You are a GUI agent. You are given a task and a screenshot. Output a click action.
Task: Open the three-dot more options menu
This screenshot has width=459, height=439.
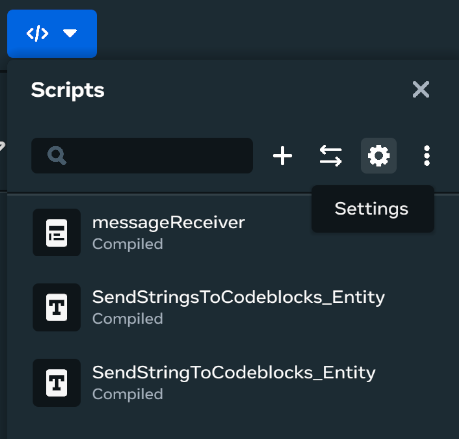click(427, 156)
